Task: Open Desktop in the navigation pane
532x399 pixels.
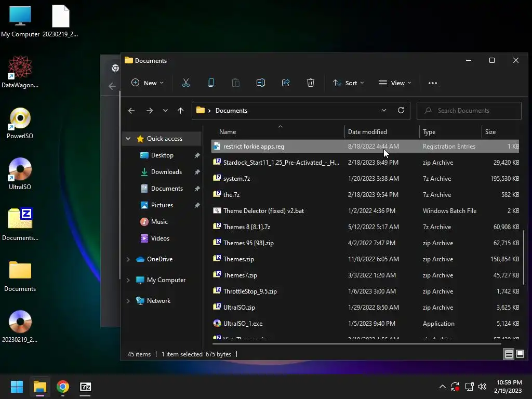Action: [162, 155]
